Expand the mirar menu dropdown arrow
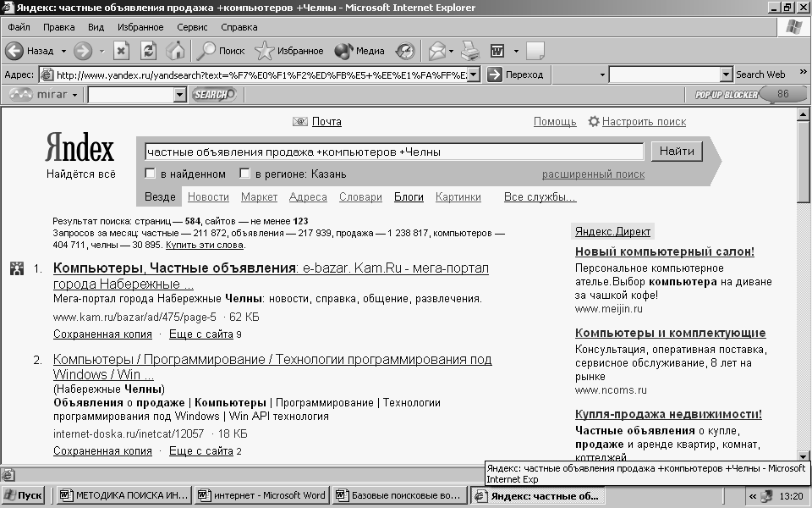This screenshot has width=812, height=508. coord(75,95)
